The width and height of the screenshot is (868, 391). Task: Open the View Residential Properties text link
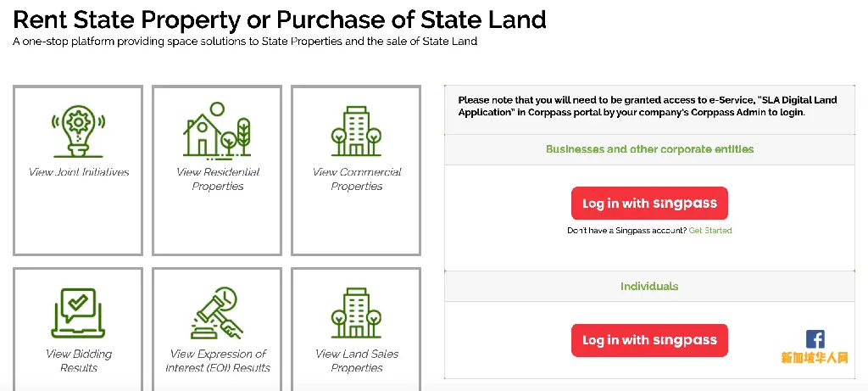tap(218, 179)
